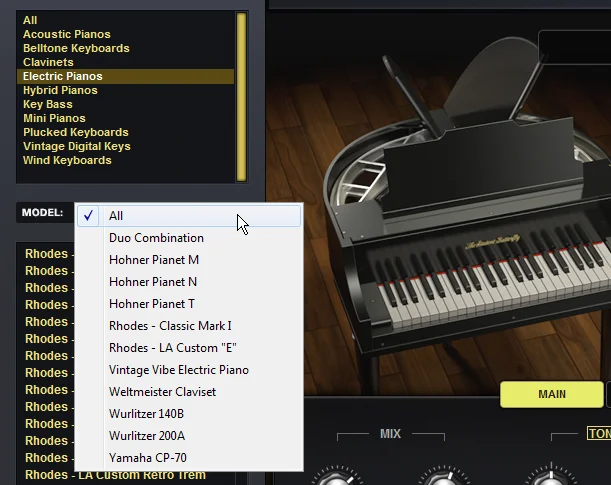Viewport: 611px width, 485px height.
Task: Choose Yamaha CP-70 model
Action: tap(189, 458)
